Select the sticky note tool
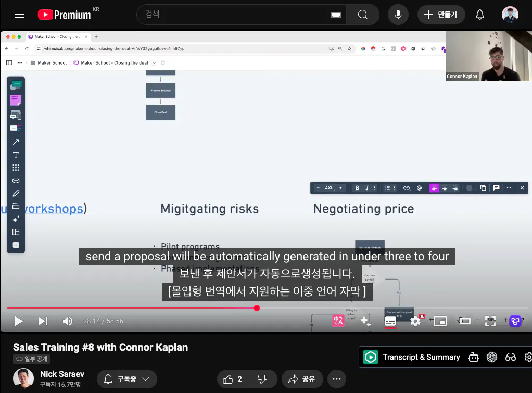The width and height of the screenshot is (532, 393). pyautogui.click(x=16, y=99)
